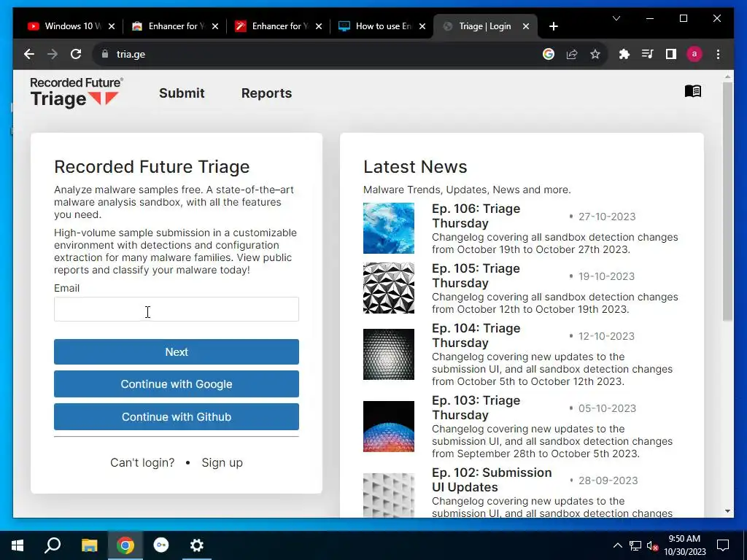Click the Ep. 104 dark sphere thumbnail
This screenshot has height=560, width=747.
pyautogui.click(x=388, y=354)
